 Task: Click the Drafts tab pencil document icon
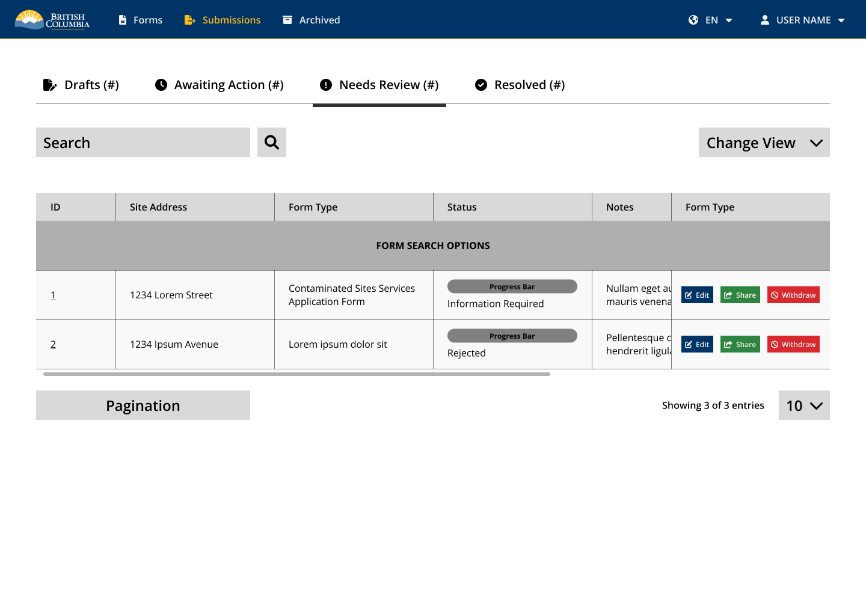pyautogui.click(x=50, y=85)
